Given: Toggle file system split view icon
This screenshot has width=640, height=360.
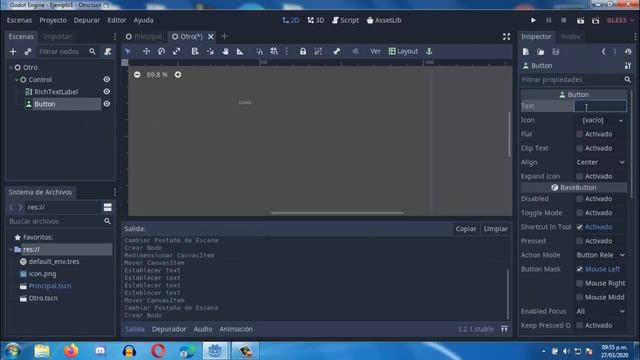Looking at the screenshot, I should (x=107, y=207).
